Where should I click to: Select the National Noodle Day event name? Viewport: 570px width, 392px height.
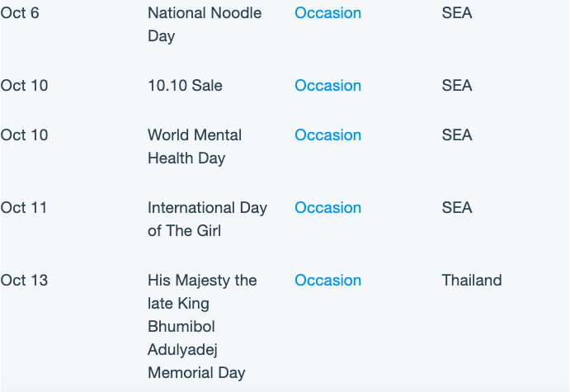tap(205, 25)
